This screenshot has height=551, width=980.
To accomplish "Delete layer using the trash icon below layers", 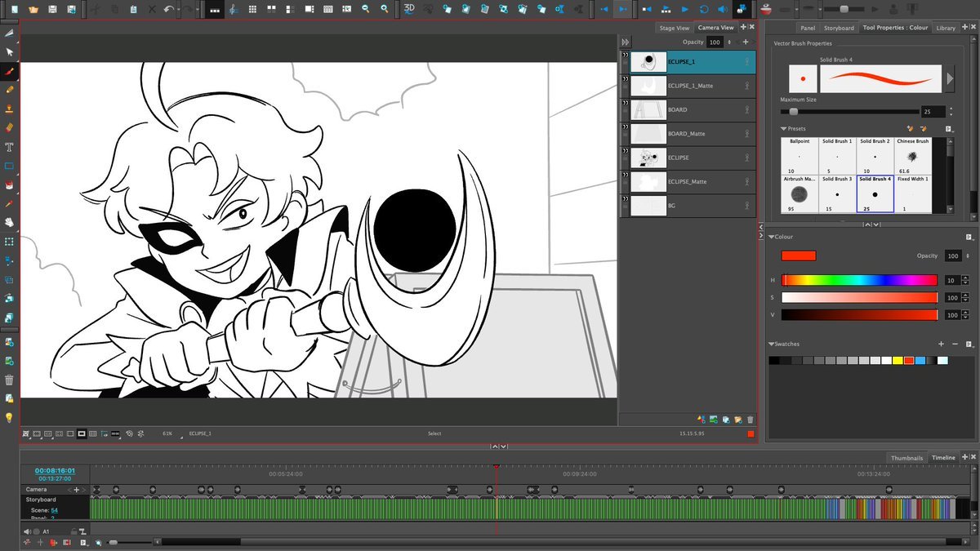I will pyautogui.click(x=750, y=420).
